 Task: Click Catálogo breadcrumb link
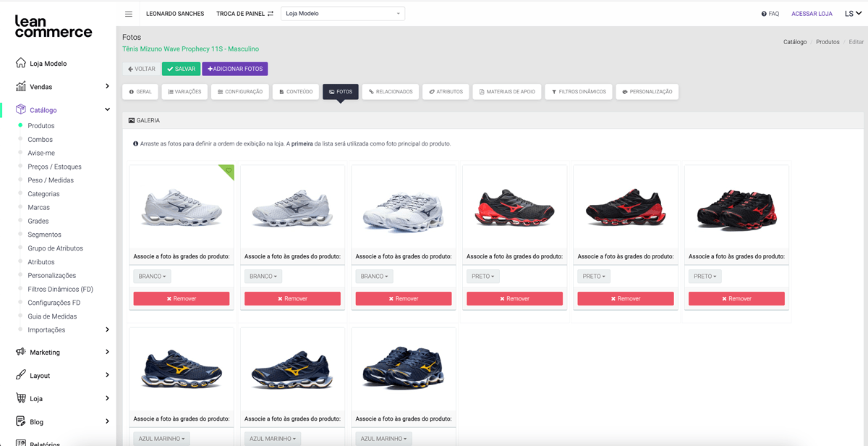[795, 42]
